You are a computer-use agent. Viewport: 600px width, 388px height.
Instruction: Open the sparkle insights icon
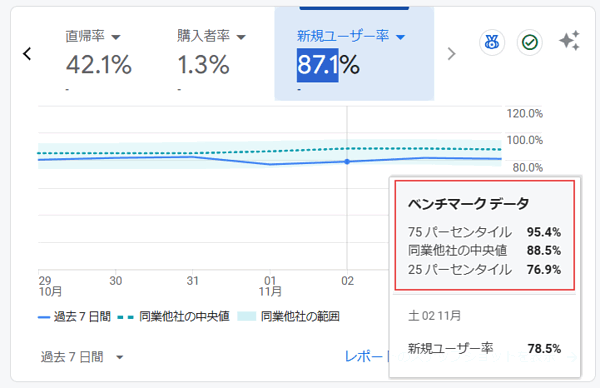[569, 41]
